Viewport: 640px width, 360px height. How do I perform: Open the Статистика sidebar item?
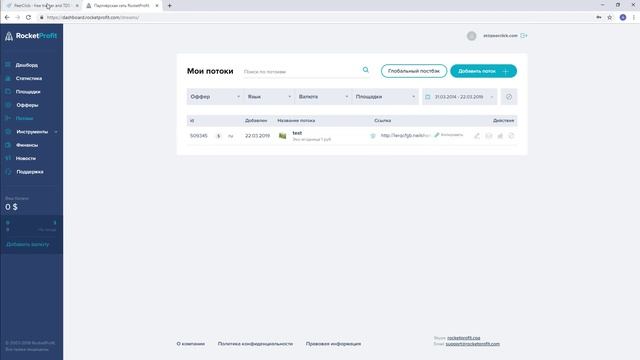point(29,78)
